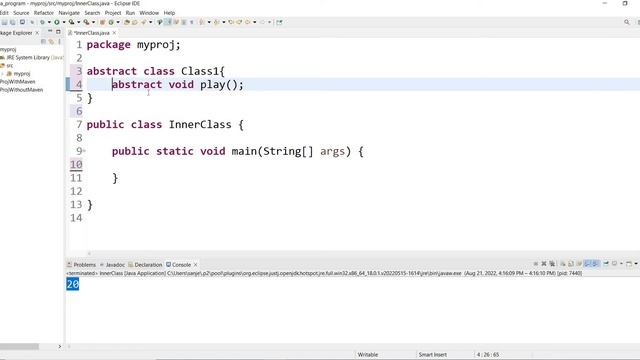
Task: Toggle Pin Console in Console toolbar
Action: [x=606, y=264]
